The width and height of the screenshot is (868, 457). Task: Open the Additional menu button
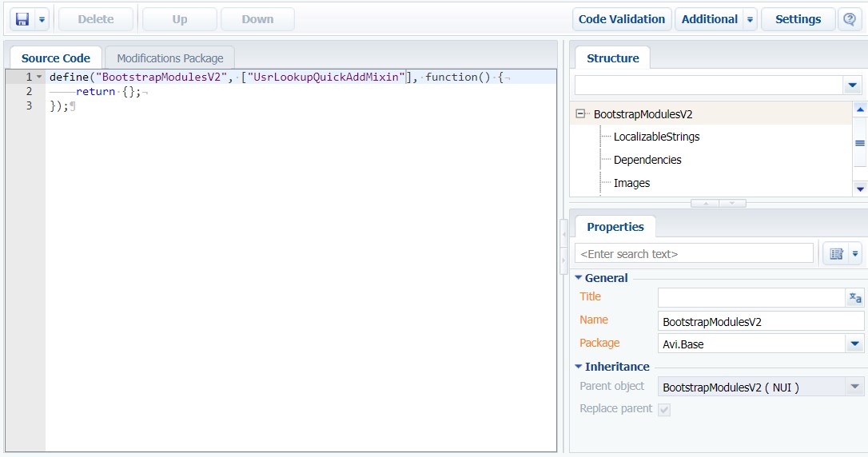point(709,19)
